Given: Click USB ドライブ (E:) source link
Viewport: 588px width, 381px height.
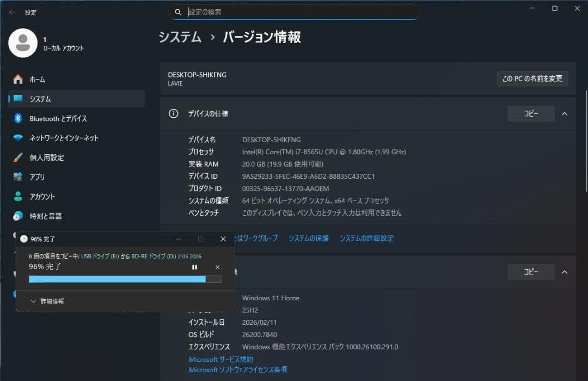Looking at the screenshot, I should coord(100,256).
